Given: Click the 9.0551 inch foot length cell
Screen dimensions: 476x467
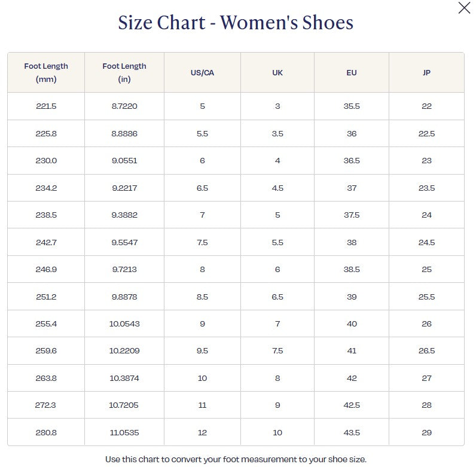Looking at the screenshot, I should 124,161.
